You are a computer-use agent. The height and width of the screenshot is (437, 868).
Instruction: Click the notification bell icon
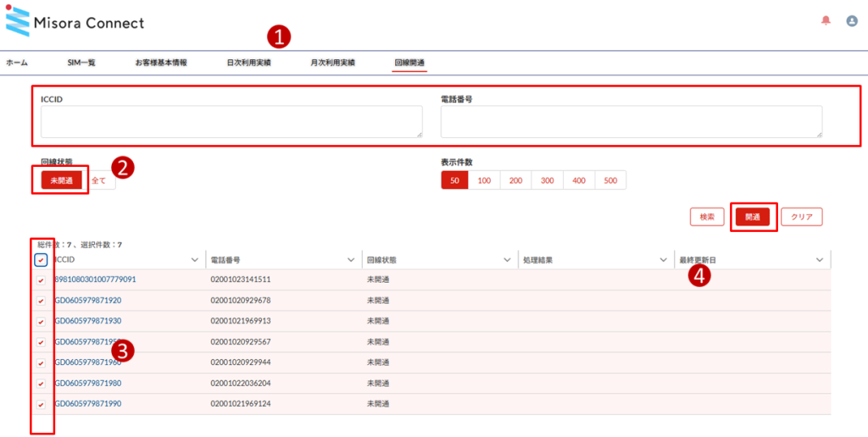(x=826, y=21)
